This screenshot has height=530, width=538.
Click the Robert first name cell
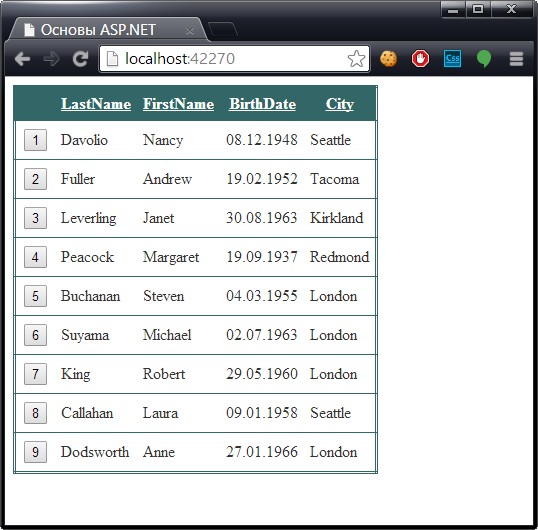click(x=164, y=374)
